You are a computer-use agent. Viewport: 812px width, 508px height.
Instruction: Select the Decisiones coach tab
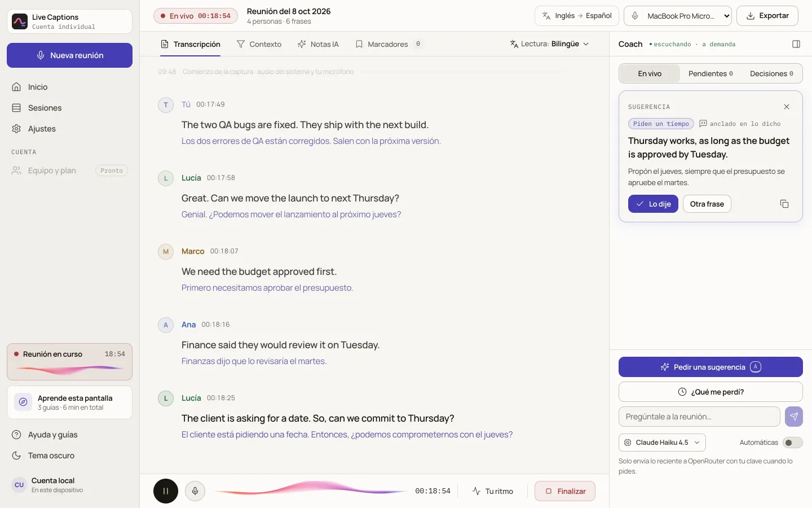[x=771, y=73]
